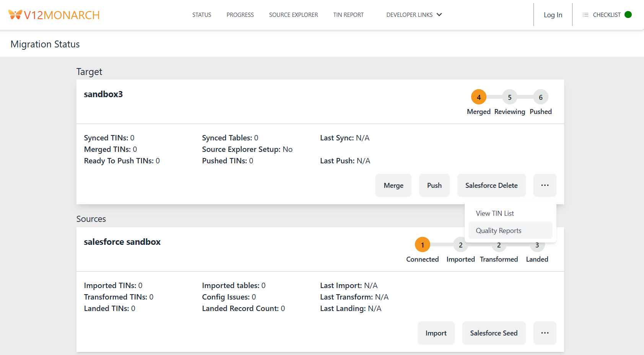This screenshot has height=355, width=644.
Task: Select Quality Reports from the menu
Action: 498,230
